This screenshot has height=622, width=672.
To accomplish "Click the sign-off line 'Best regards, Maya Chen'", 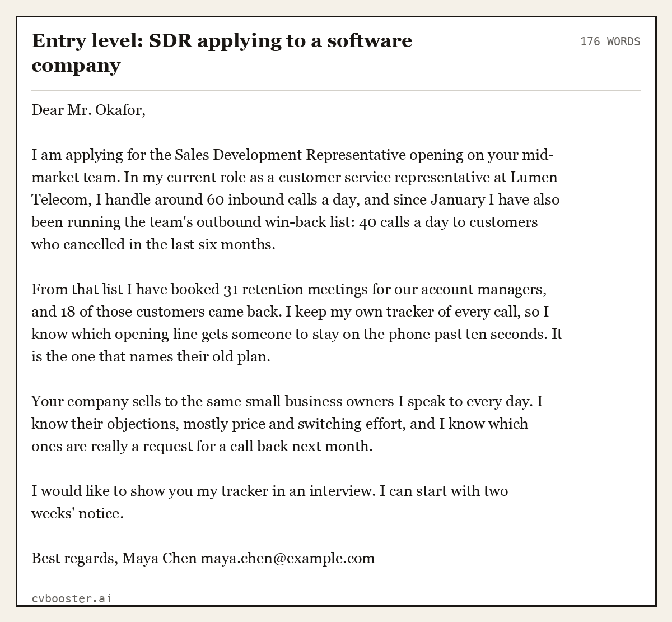I will click(203, 558).
